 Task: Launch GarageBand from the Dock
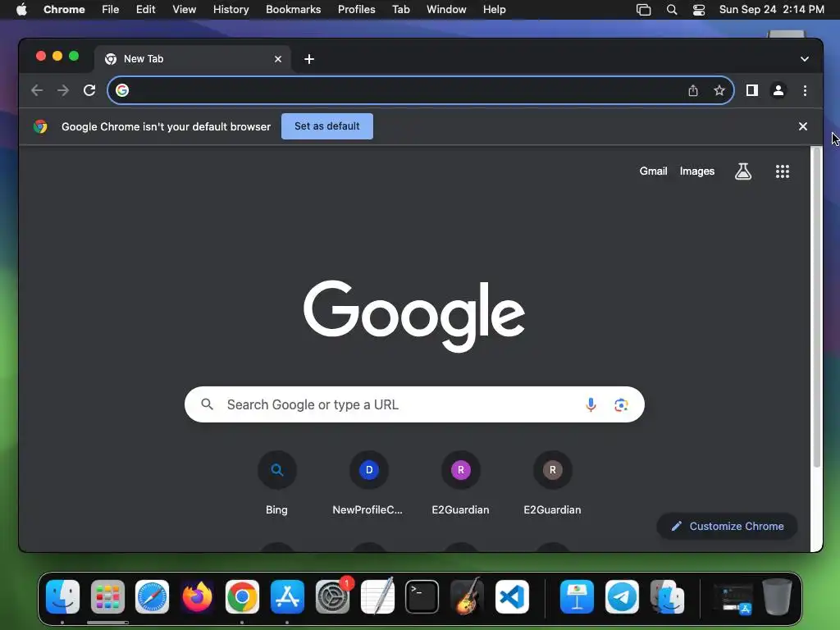coord(467,597)
